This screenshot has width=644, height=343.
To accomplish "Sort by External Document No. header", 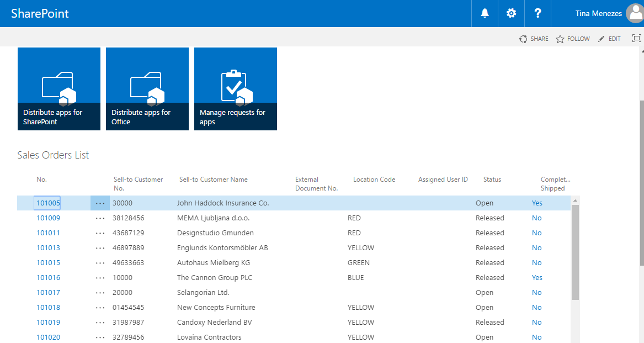I will (x=316, y=184).
